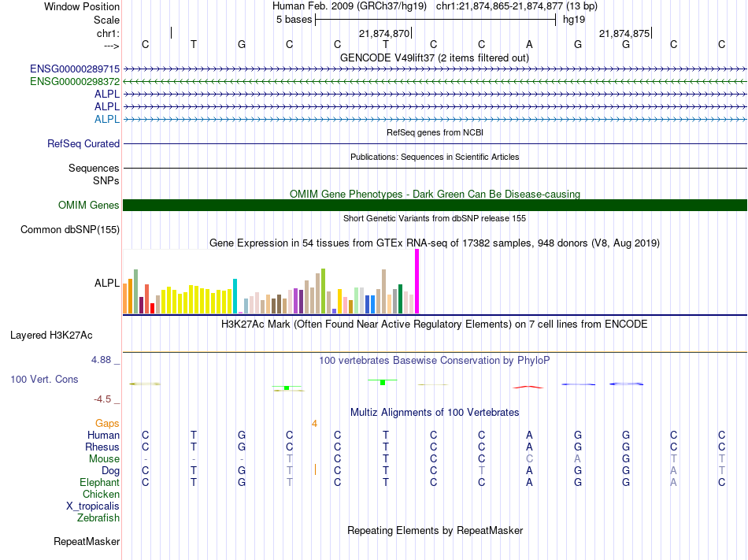
Task: Open the green ENSG00000298372 label
Action: (75, 82)
